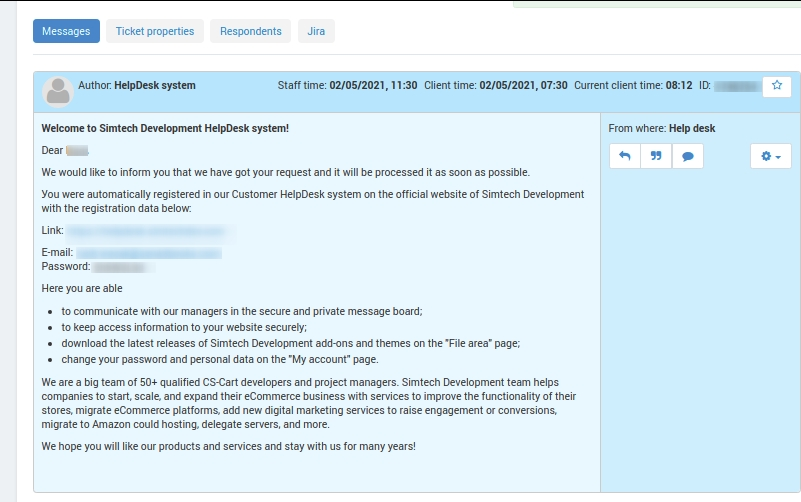Click the author avatar picture

pyautogui.click(x=58, y=92)
